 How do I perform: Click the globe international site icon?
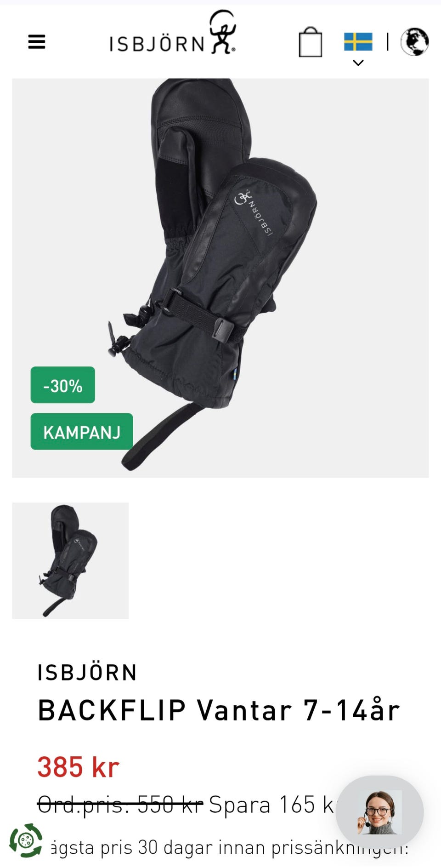[414, 42]
